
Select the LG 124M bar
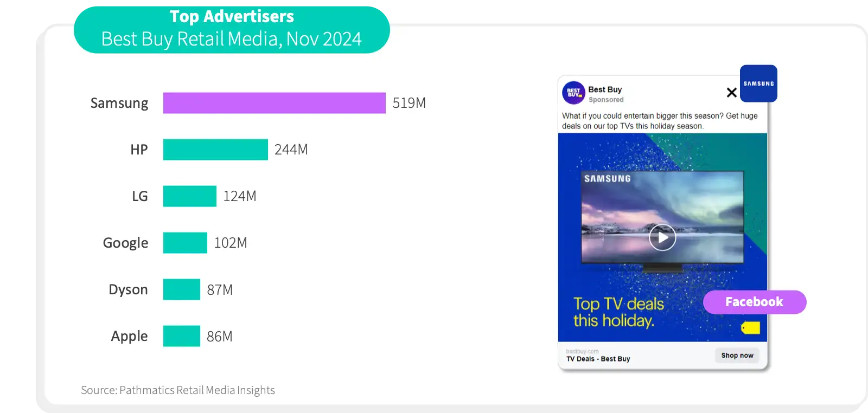pyautogui.click(x=190, y=196)
